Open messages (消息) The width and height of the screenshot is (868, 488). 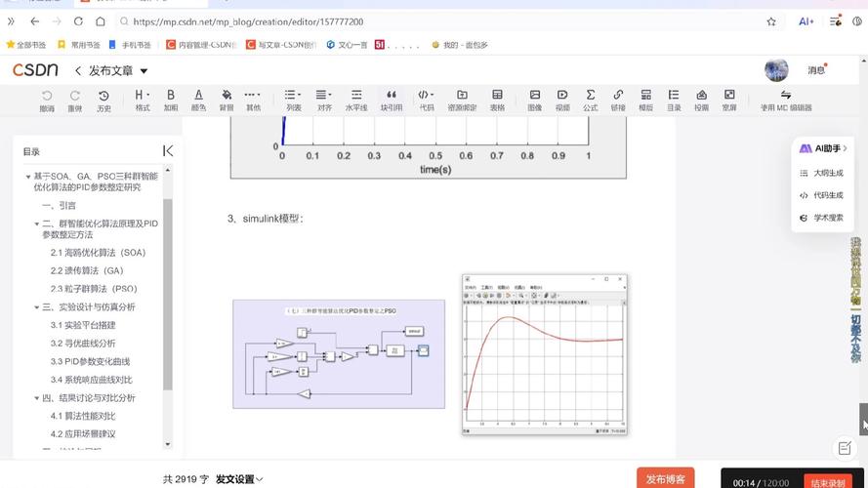(816, 70)
